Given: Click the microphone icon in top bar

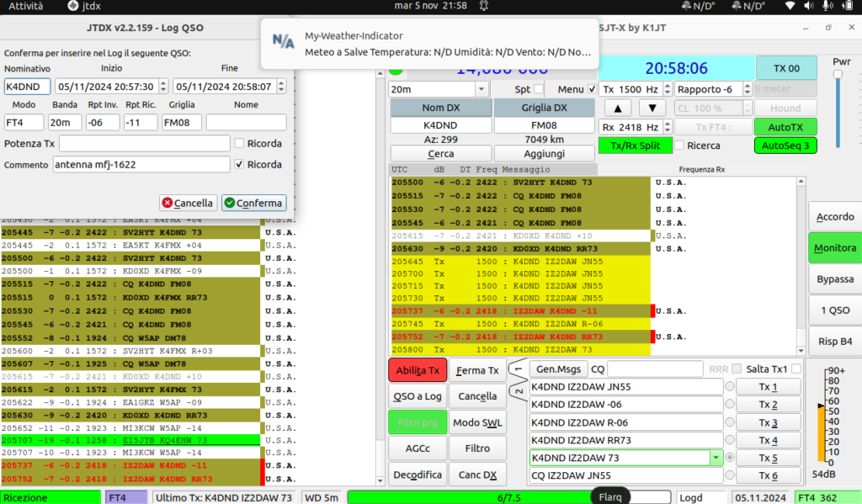Looking at the screenshot, I should coord(827,6).
